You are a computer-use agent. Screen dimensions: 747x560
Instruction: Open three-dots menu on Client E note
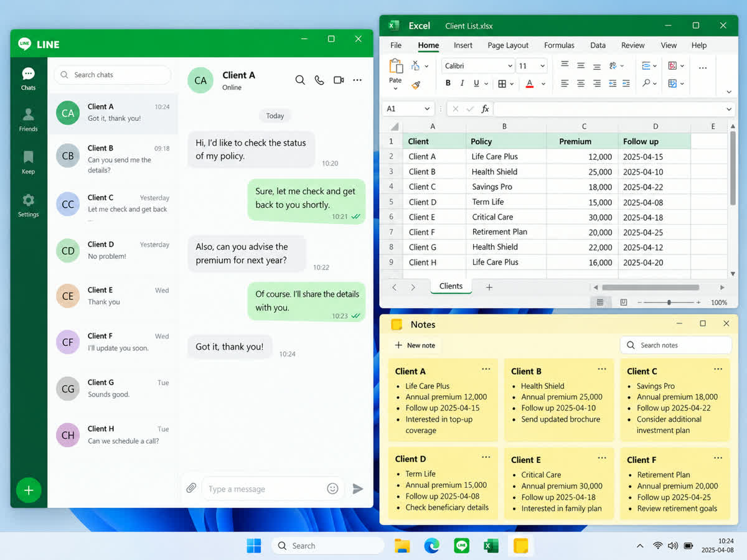click(x=602, y=458)
